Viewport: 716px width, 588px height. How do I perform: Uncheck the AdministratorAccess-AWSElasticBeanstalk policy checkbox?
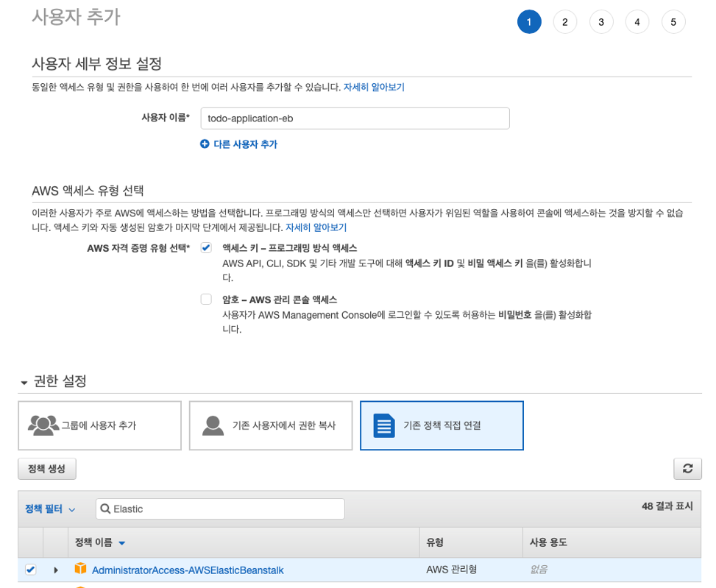click(31, 570)
